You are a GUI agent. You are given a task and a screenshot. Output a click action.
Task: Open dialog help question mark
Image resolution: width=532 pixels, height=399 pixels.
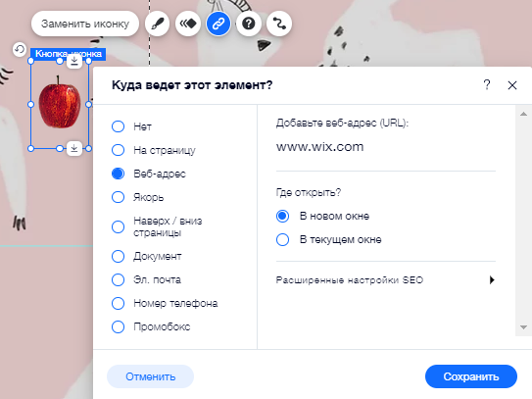coord(487,85)
